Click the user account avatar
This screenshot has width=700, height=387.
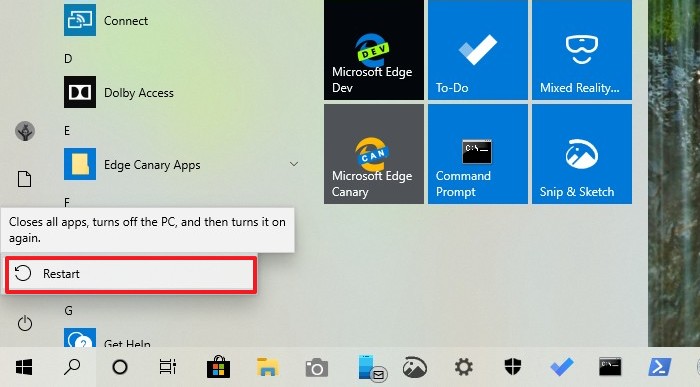click(x=25, y=131)
